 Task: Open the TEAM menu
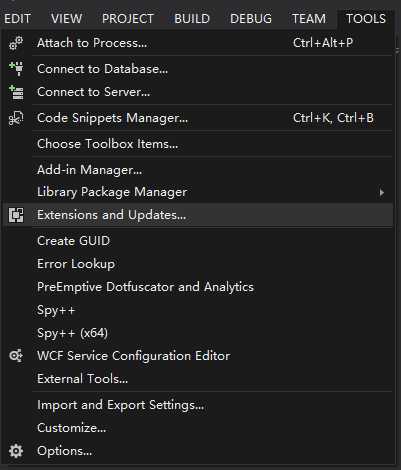click(309, 19)
